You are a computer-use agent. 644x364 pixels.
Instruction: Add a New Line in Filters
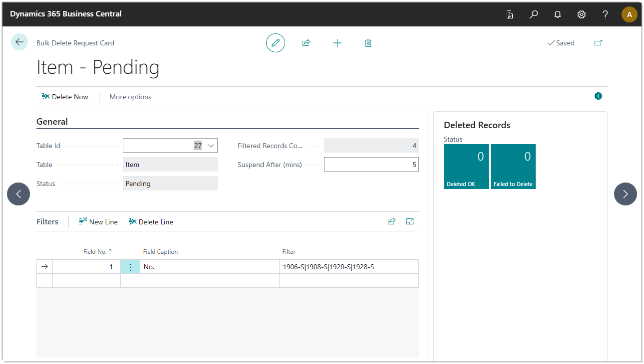pos(98,222)
